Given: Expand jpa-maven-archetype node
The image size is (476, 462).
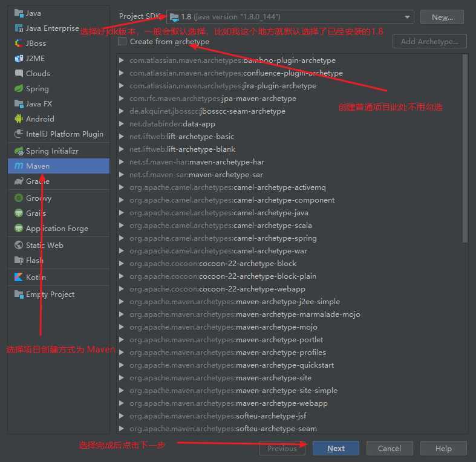Looking at the screenshot, I should click(122, 99).
